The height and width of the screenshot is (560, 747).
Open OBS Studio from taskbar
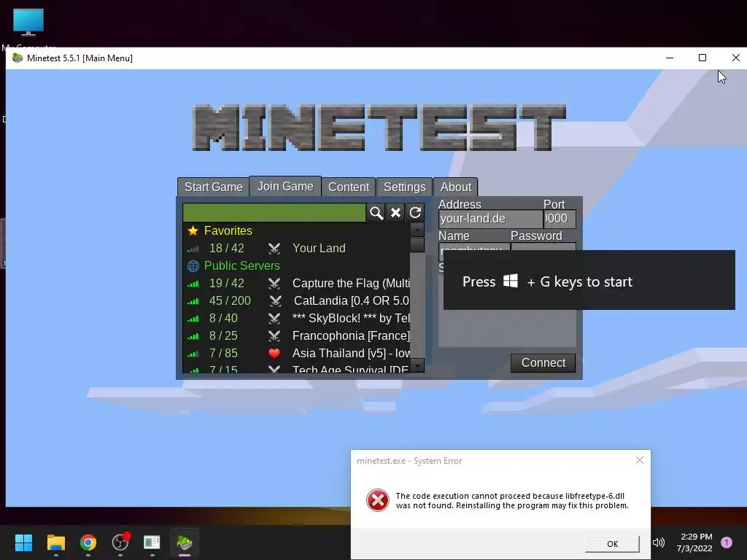click(120, 542)
